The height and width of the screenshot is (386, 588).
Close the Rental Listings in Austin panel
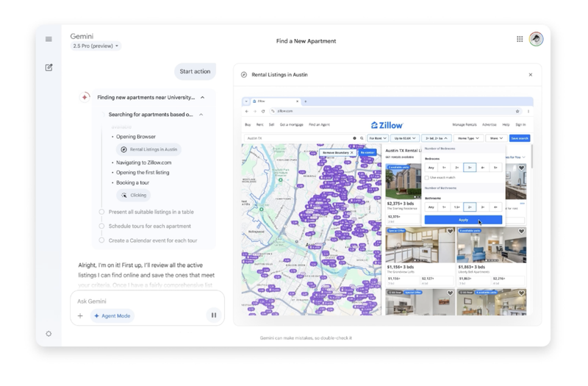pos(530,75)
